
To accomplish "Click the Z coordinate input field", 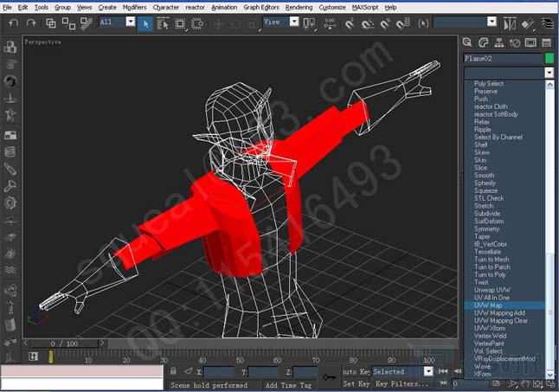I will (x=305, y=372).
